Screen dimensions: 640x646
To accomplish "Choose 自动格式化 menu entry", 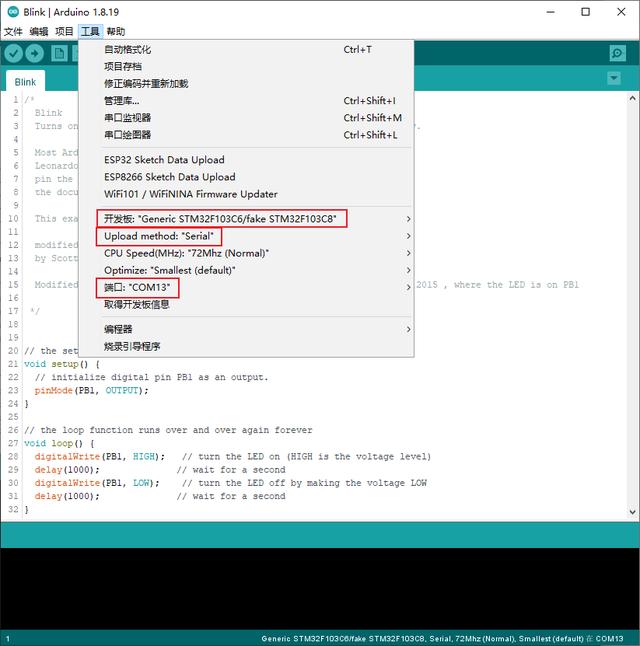I will [246, 50].
